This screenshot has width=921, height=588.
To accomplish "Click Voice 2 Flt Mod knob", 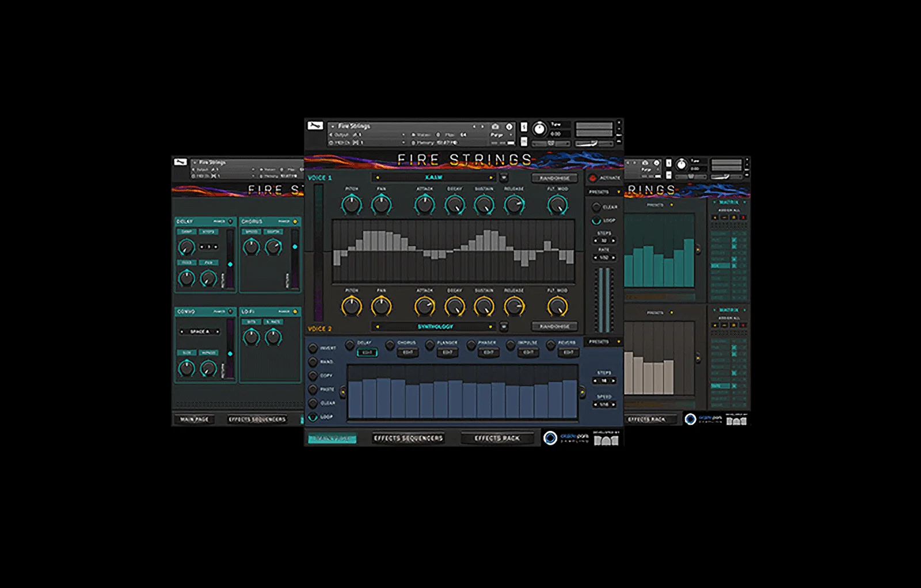I will [557, 307].
